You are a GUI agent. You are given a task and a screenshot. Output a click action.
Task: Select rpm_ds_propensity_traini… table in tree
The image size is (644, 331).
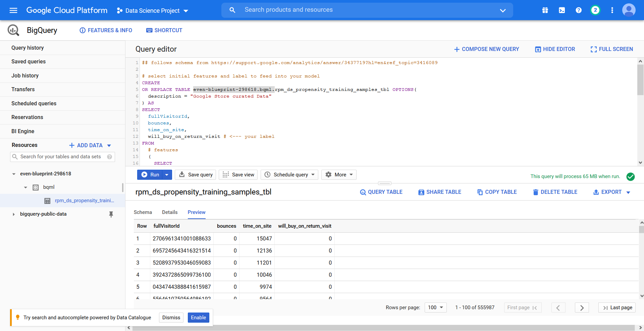click(85, 201)
